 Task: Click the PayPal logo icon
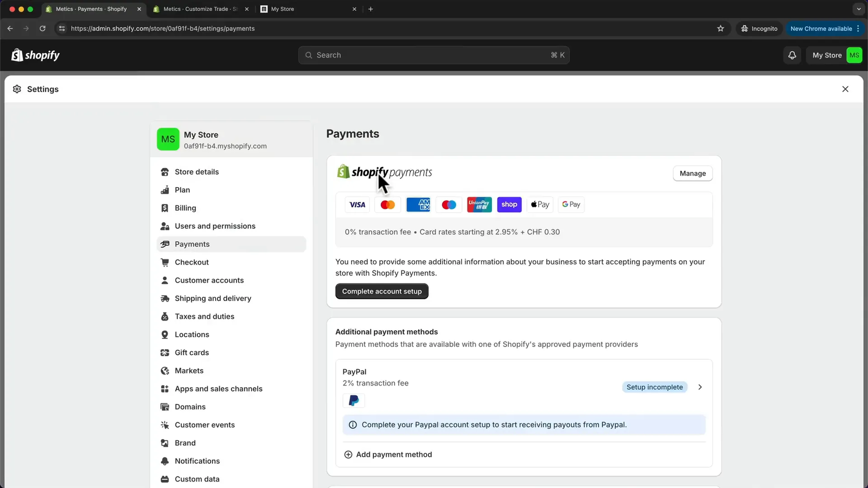pos(354,401)
